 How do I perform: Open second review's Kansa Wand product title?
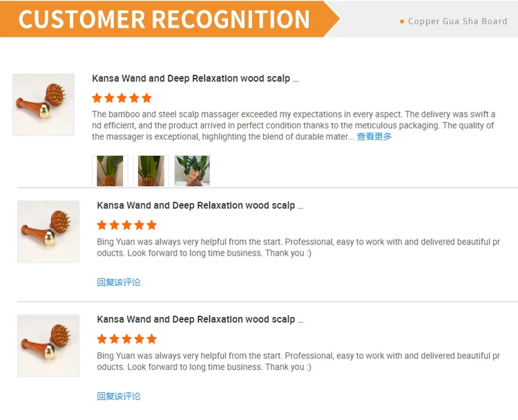tap(200, 205)
